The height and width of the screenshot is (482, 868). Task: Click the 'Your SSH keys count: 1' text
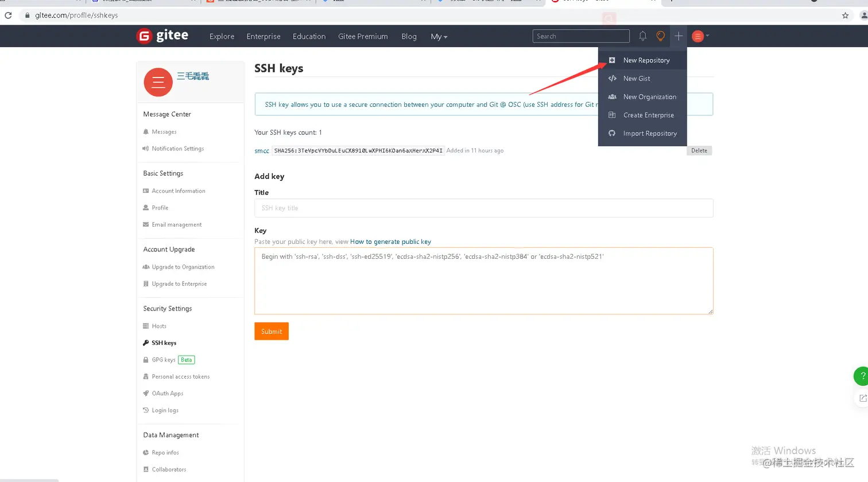288,133
